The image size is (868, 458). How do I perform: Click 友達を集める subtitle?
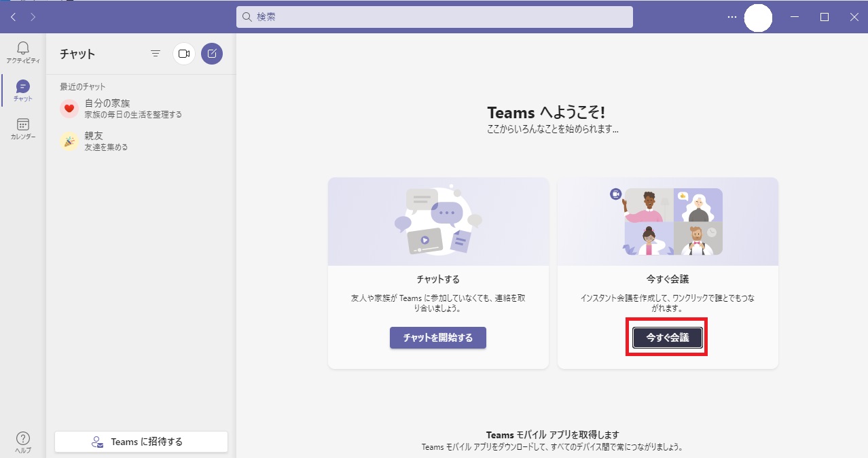point(106,147)
